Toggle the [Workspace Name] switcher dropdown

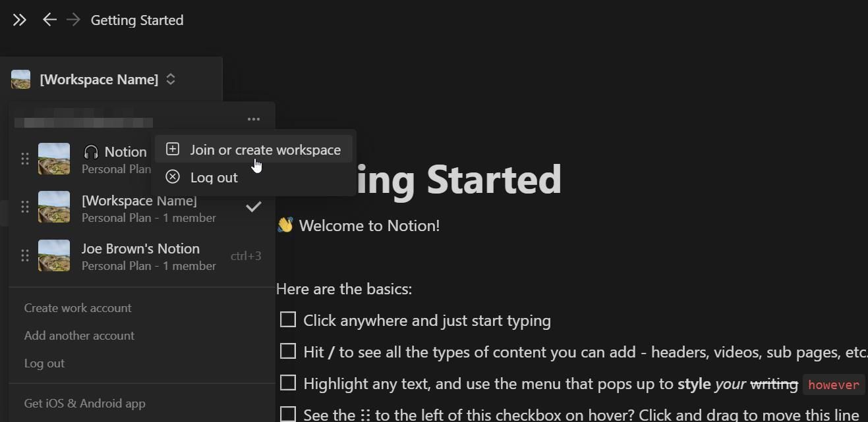click(x=99, y=80)
